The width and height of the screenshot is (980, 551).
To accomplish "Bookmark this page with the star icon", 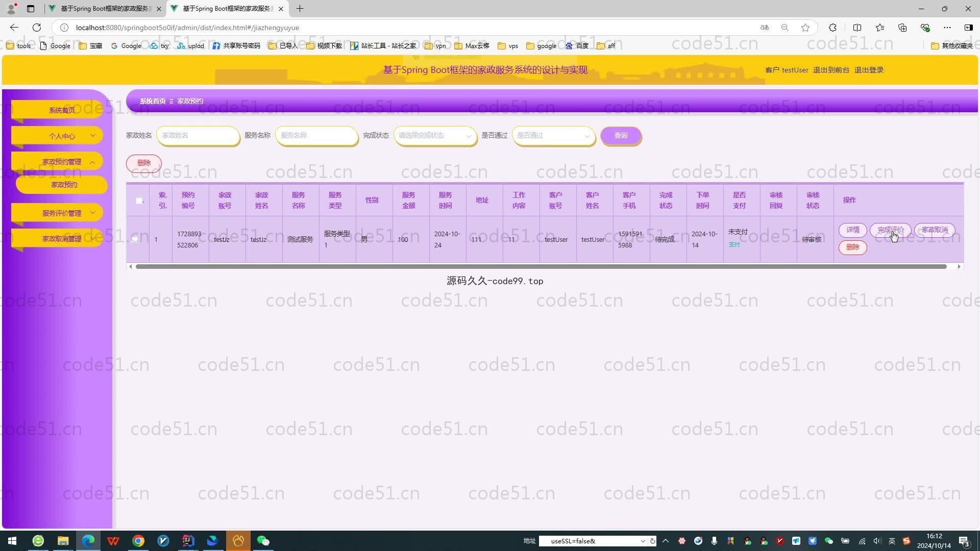I will coord(805,28).
